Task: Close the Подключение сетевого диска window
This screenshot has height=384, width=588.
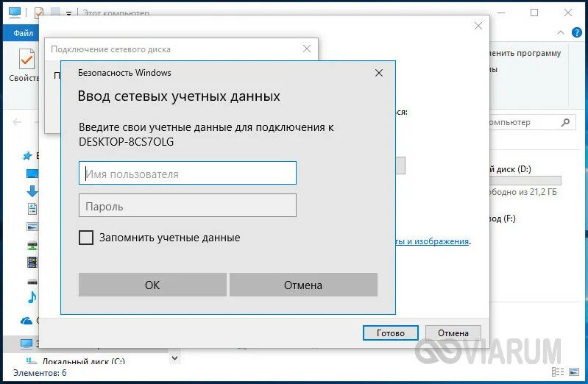Action: [307, 49]
